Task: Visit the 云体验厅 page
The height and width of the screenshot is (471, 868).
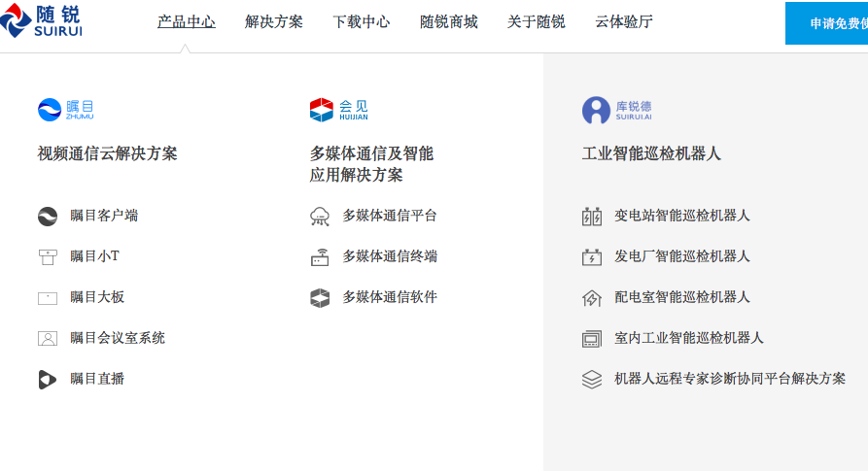Action: point(623,22)
